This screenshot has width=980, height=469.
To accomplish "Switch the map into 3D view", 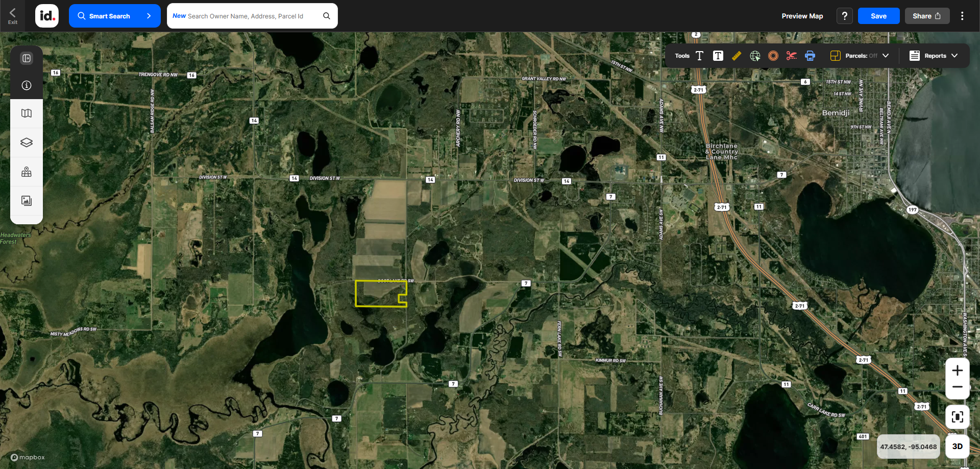I will point(958,446).
